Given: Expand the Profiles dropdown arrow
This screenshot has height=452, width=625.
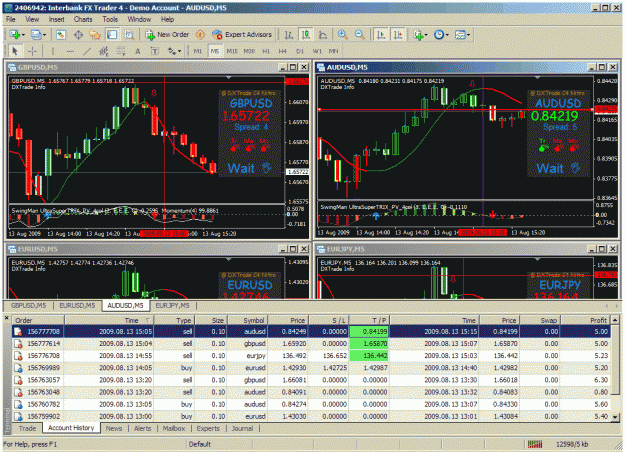Looking at the screenshot, I should [x=44, y=35].
